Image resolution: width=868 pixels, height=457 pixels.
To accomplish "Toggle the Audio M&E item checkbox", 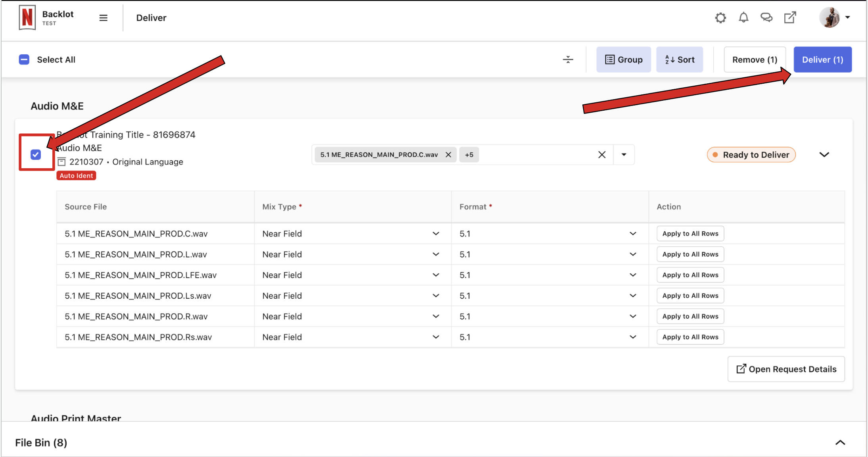I will pyautogui.click(x=36, y=154).
